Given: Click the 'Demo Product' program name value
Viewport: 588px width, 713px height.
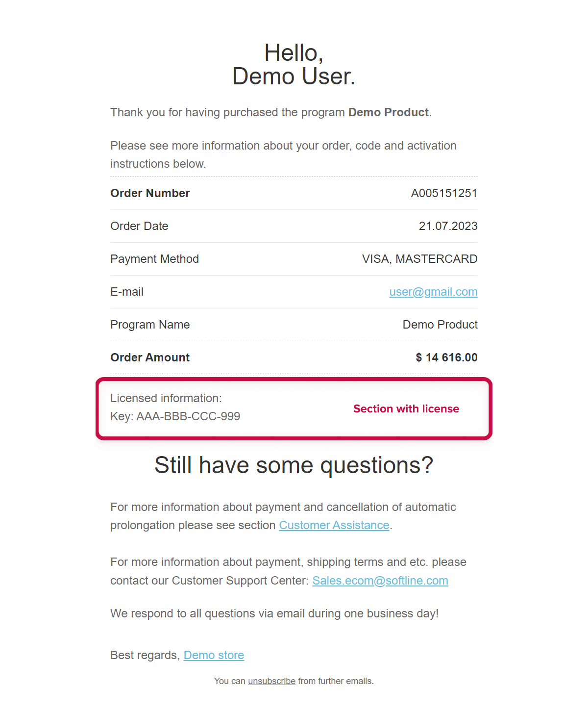Looking at the screenshot, I should [x=440, y=325].
